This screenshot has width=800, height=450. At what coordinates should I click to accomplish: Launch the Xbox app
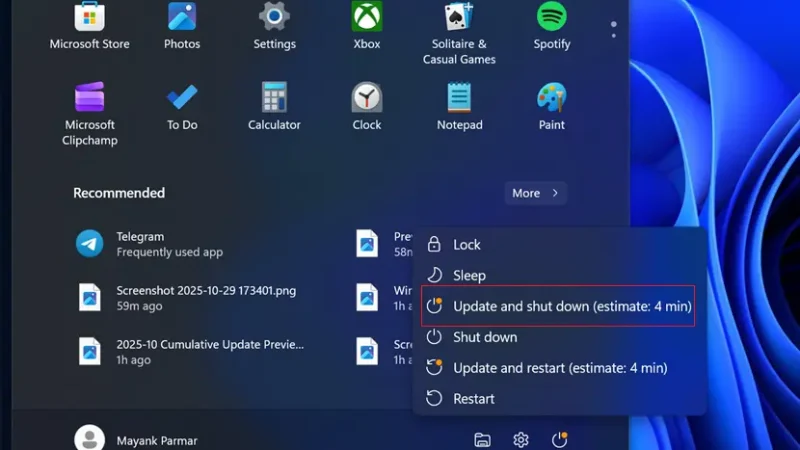[x=367, y=26]
